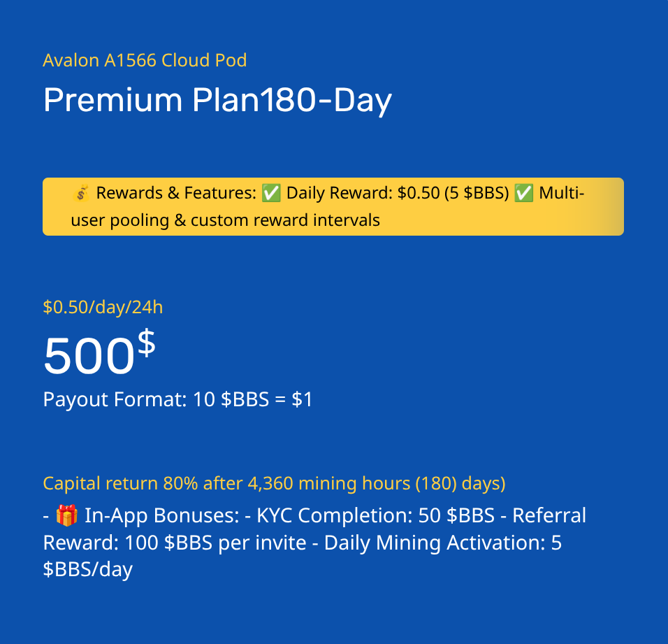The width and height of the screenshot is (668, 644).
Task: Select the Avalon A1566 Cloud Pod label
Action: point(145,60)
